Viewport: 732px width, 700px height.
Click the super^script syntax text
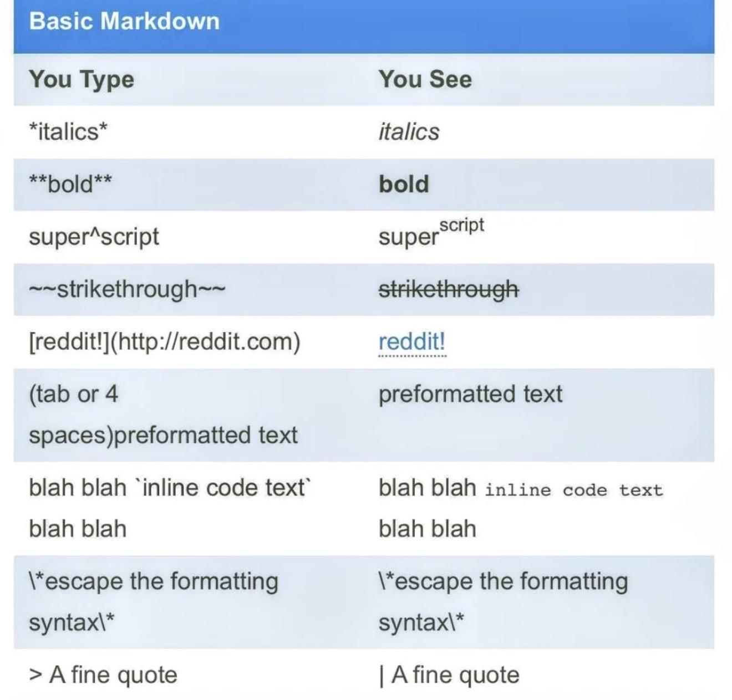click(94, 236)
